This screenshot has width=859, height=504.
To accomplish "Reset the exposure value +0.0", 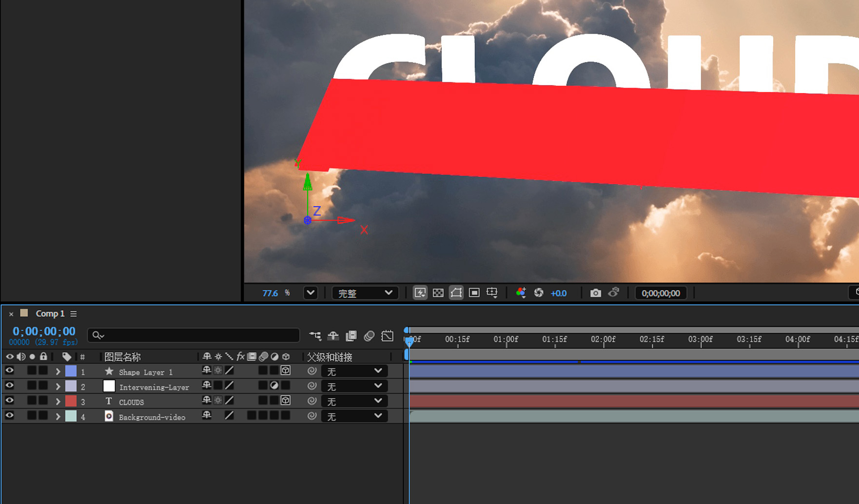I will pos(559,293).
